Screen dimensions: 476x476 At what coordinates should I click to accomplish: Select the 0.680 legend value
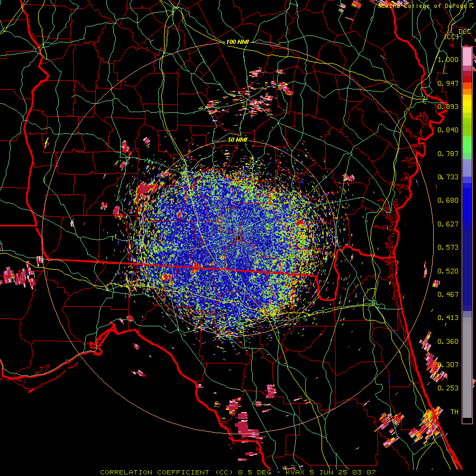click(x=448, y=200)
